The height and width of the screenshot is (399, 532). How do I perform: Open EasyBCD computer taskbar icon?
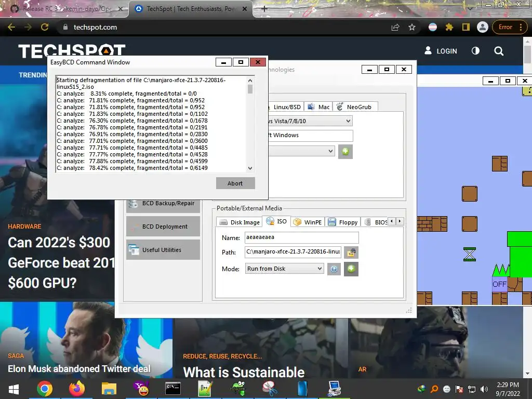[334, 389]
